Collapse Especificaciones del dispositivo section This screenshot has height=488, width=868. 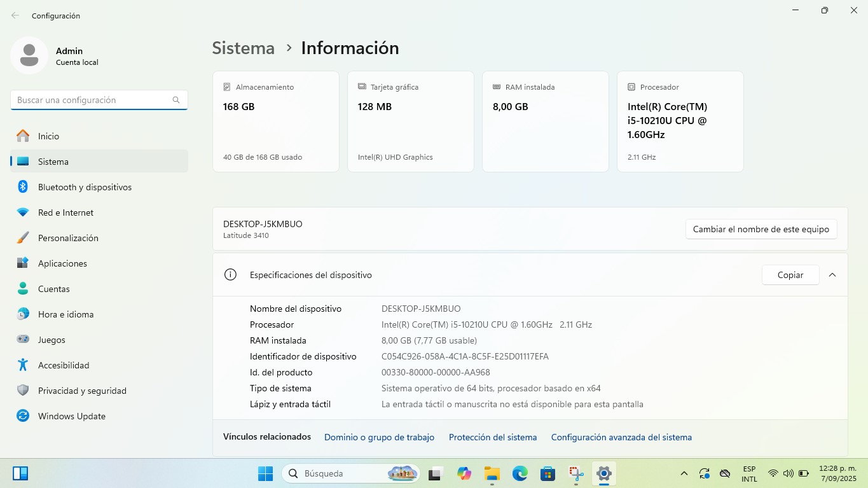(x=832, y=275)
